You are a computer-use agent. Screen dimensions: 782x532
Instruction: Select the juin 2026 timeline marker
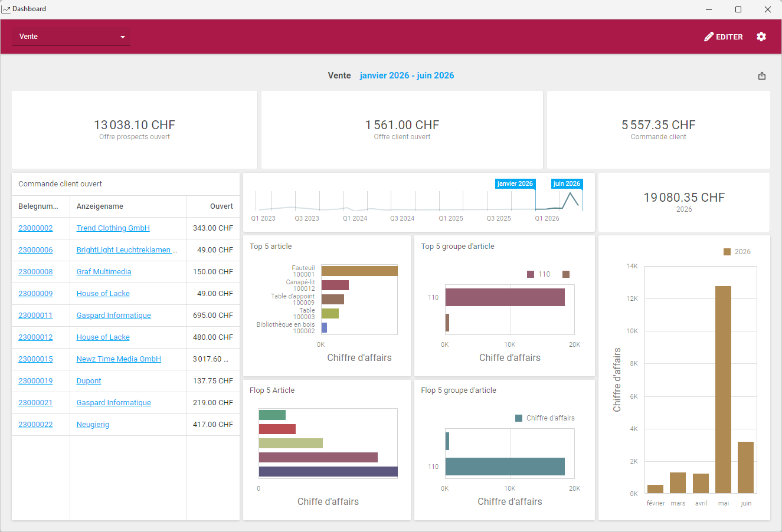click(566, 184)
